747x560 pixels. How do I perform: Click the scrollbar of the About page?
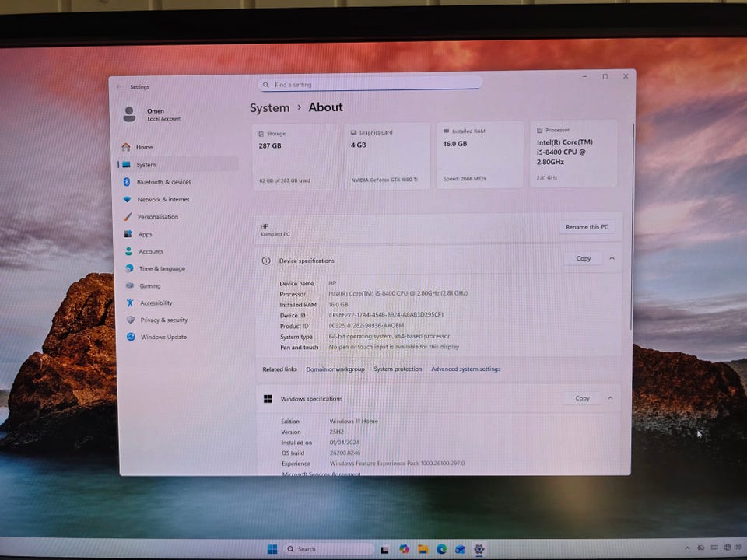[632, 226]
